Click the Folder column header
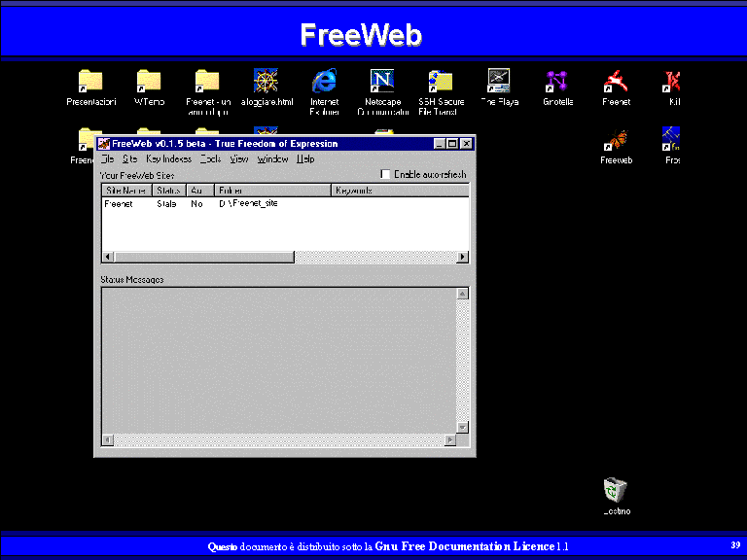747x560 pixels. [x=272, y=191]
